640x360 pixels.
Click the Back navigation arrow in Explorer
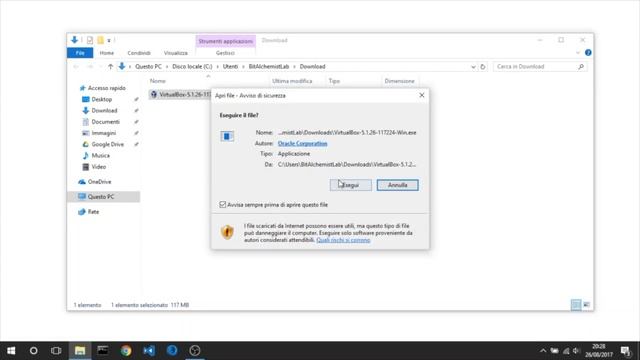pos(76,67)
